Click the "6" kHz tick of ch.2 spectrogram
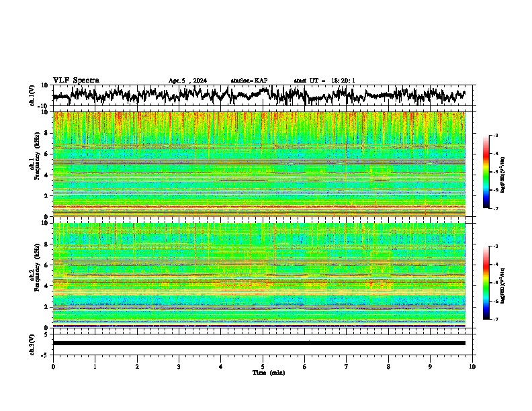This screenshot has height=411, width=532. coord(47,265)
